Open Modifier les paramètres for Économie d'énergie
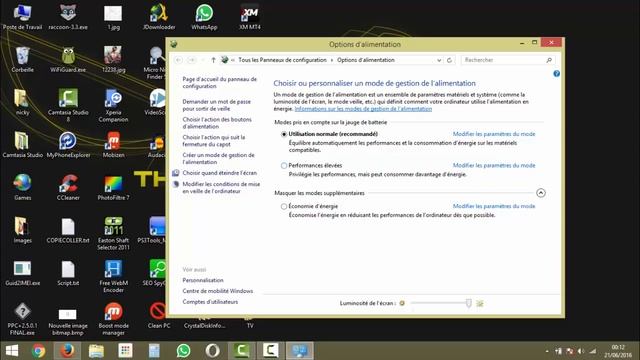The image size is (640, 360). coord(494,206)
